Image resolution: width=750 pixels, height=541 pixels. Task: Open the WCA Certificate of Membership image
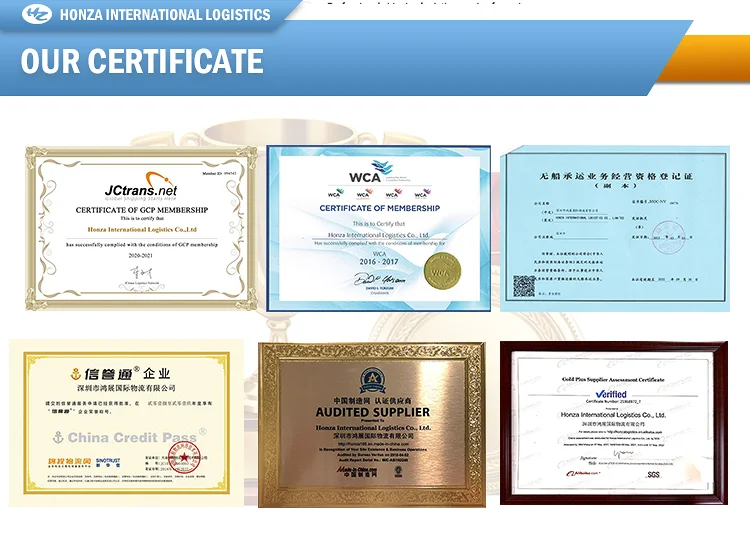[x=378, y=228]
